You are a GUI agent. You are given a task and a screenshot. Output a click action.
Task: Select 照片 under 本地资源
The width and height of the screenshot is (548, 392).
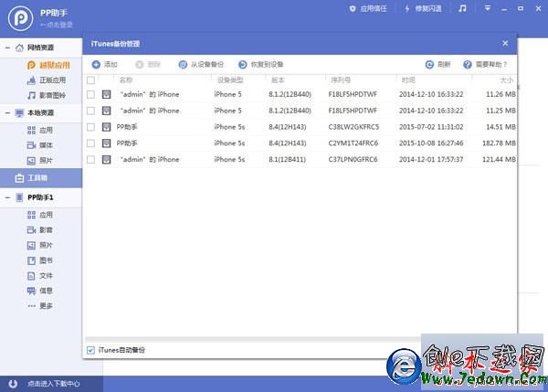pos(40,161)
